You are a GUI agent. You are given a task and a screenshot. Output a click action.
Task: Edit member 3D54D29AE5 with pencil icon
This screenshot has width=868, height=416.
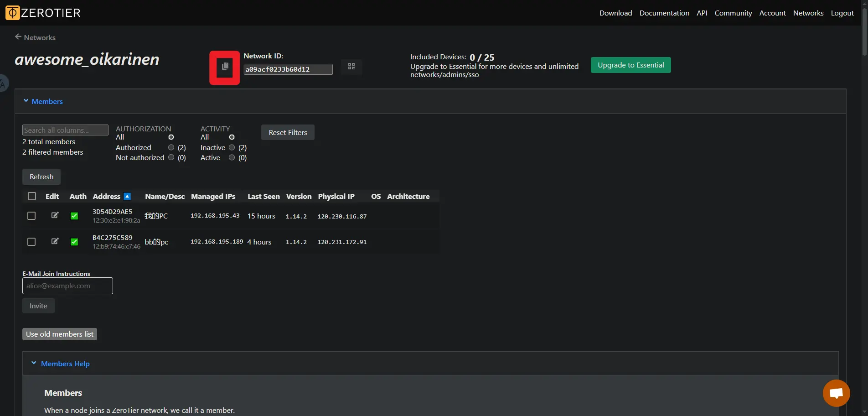(55, 215)
